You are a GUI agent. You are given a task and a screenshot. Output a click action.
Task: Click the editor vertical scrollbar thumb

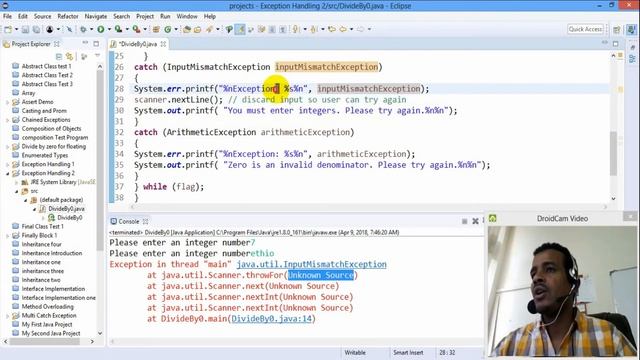click(x=613, y=154)
